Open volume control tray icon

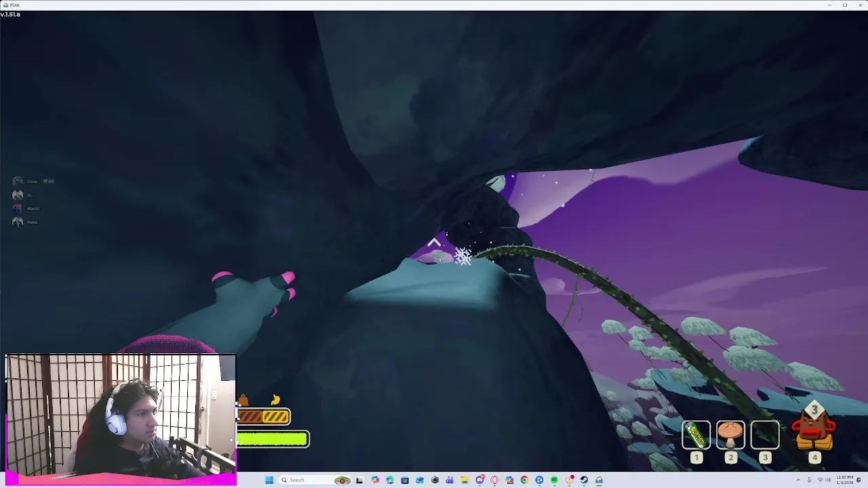pyautogui.click(x=828, y=480)
